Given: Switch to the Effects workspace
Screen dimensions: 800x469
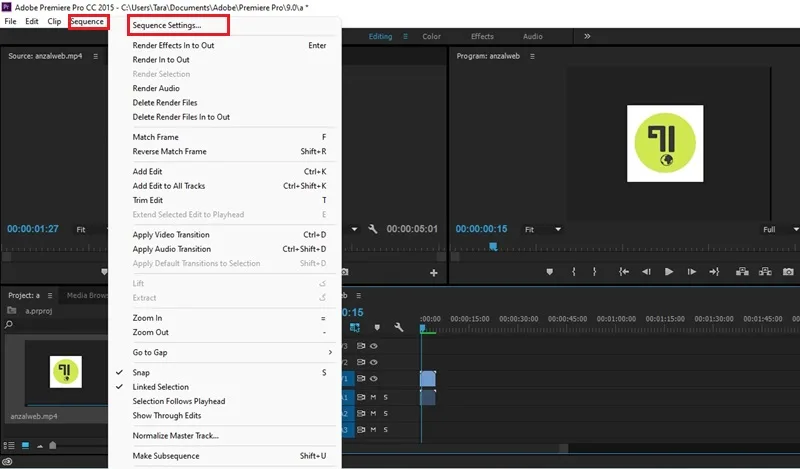Looking at the screenshot, I should [x=482, y=36].
